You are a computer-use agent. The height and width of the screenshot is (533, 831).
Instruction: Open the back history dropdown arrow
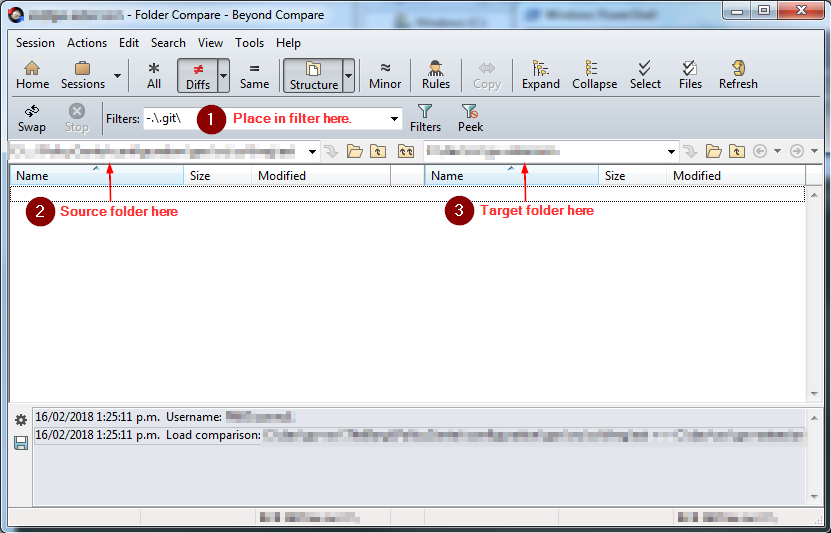(x=777, y=152)
